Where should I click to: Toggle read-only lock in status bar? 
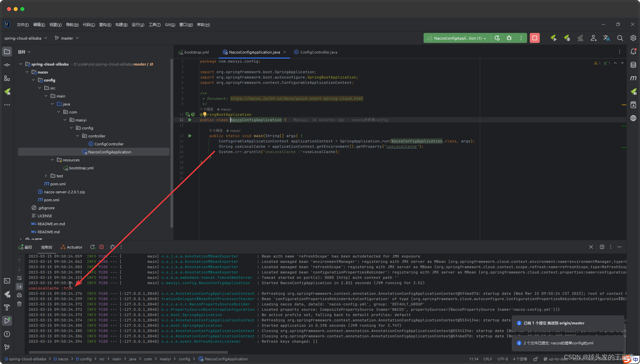[x=535, y=359]
